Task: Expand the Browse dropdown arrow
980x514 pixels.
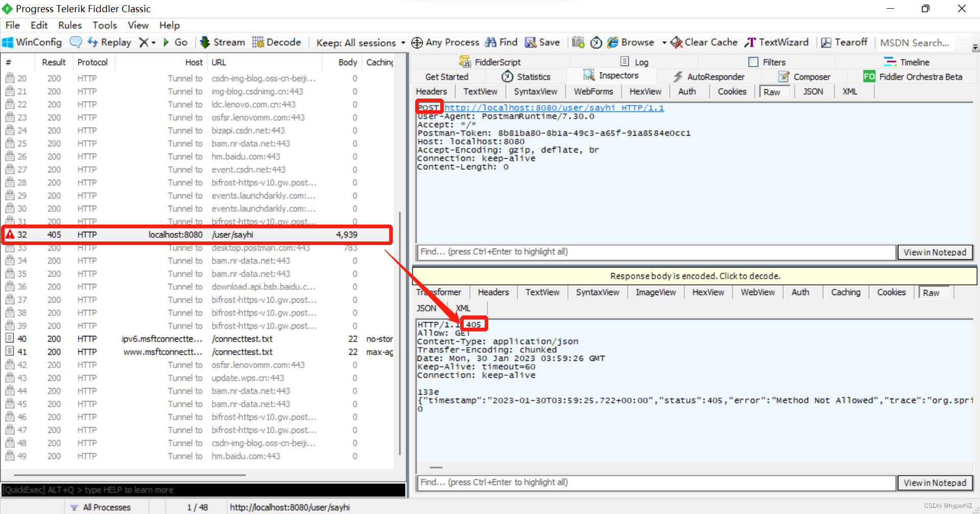Action: (x=664, y=42)
